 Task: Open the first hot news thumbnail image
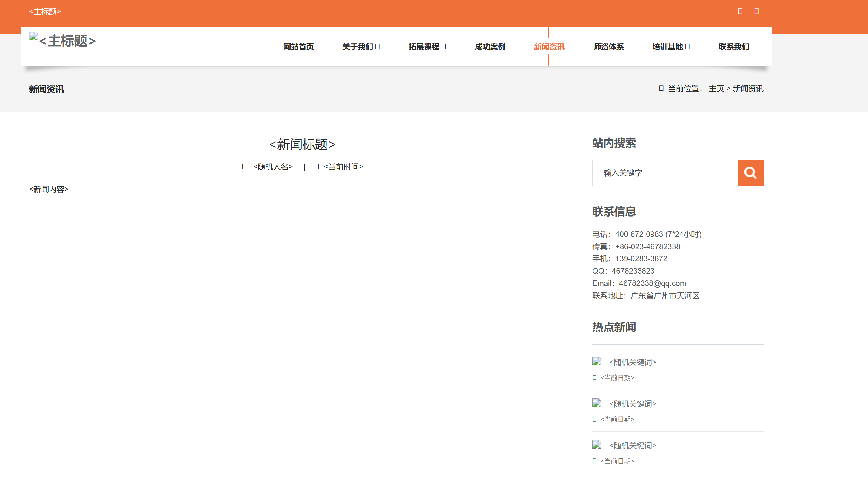(596, 361)
